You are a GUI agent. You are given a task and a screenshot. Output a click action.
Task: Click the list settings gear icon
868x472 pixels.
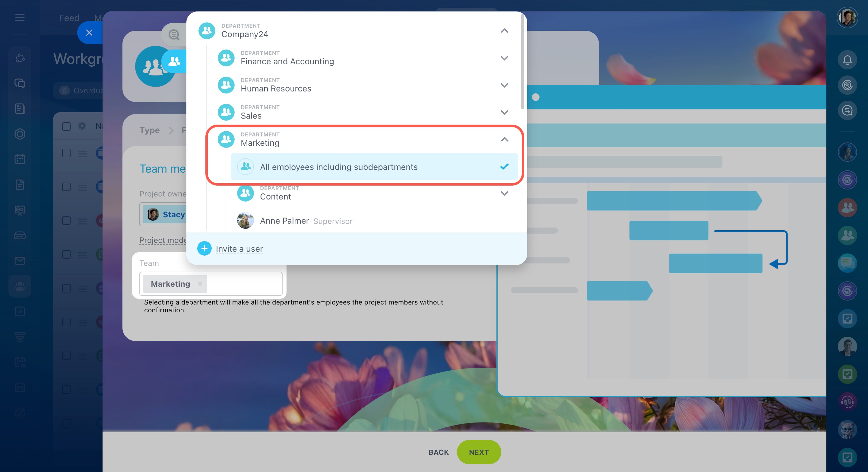82,126
